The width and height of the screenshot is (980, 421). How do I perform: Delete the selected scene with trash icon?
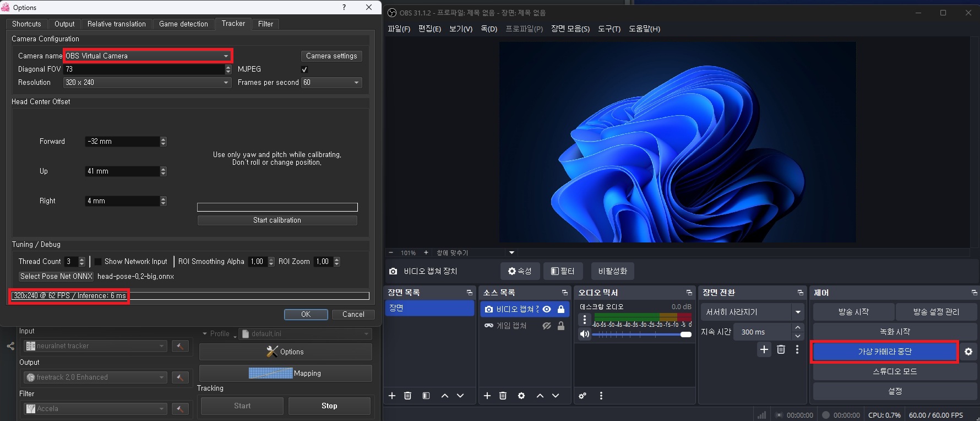pyautogui.click(x=407, y=396)
